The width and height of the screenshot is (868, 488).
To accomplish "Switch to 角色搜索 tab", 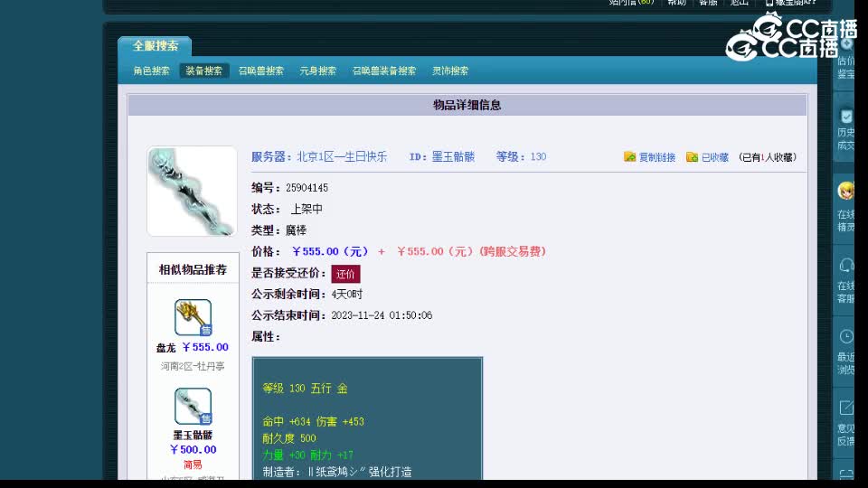I will pyautogui.click(x=151, y=70).
